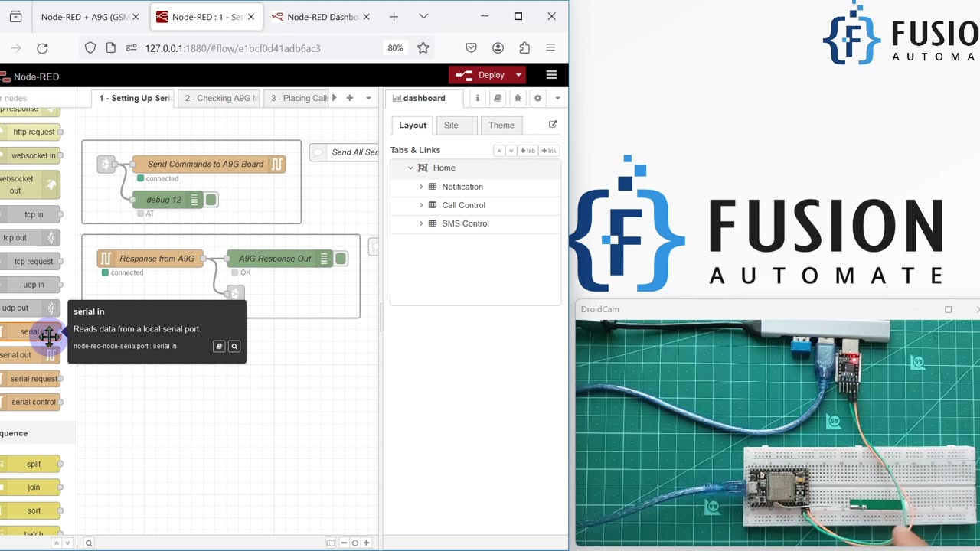This screenshot has height=551, width=980.
Task: Collapse the sequence palette category
Action: click(38, 433)
